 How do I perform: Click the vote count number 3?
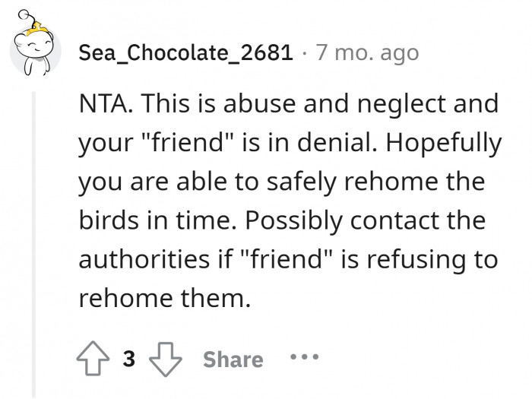click(129, 359)
